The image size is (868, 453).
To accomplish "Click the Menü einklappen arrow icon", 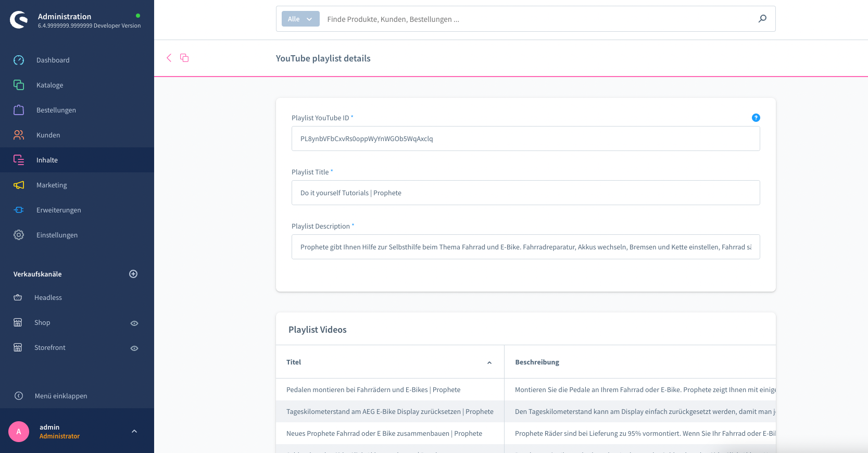I will (x=19, y=396).
